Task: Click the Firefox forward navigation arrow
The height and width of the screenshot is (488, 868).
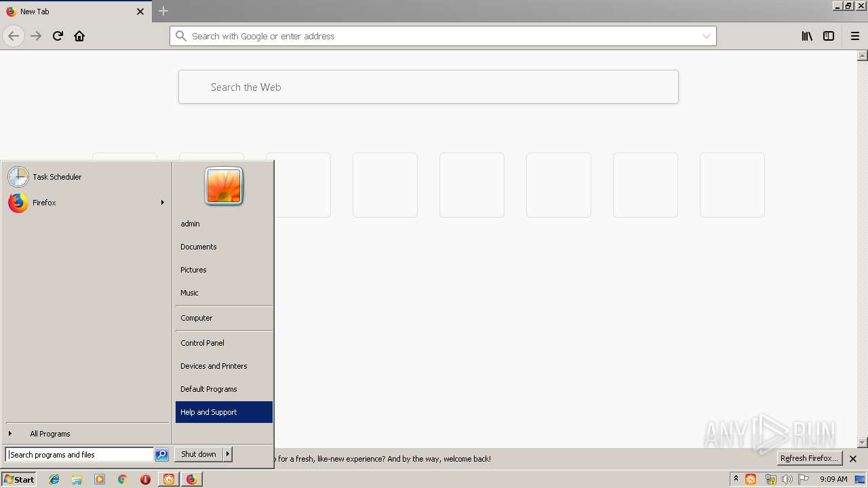Action: point(36,36)
